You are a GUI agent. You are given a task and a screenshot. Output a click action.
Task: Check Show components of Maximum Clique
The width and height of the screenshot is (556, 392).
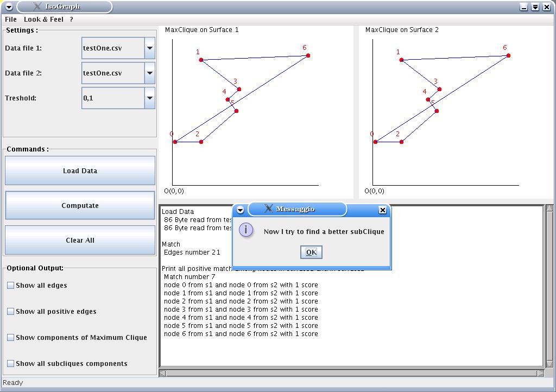click(x=10, y=338)
